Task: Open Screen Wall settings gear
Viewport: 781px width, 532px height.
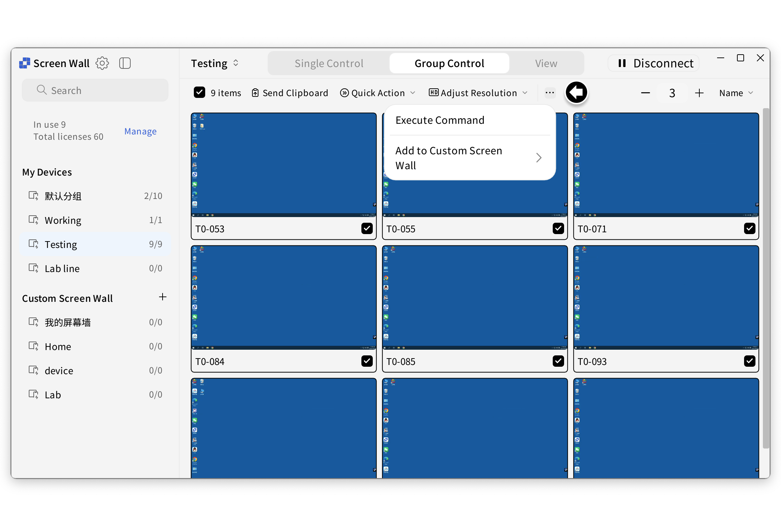Action: pos(102,63)
